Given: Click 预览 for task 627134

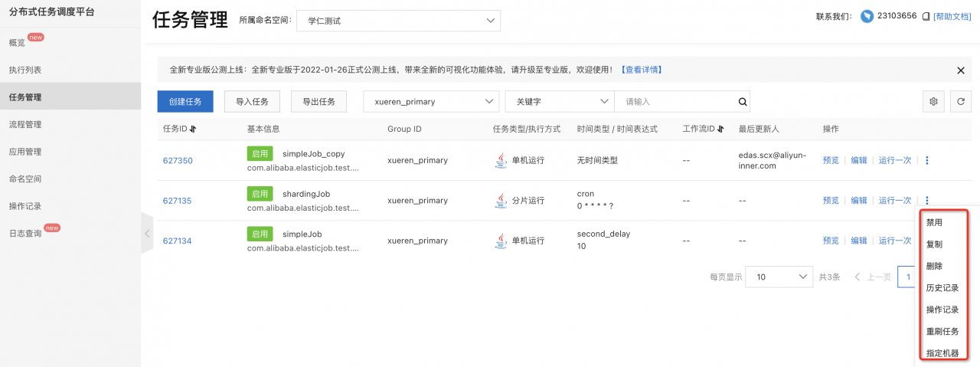Looking at the screenshot, I should point(831,240).
